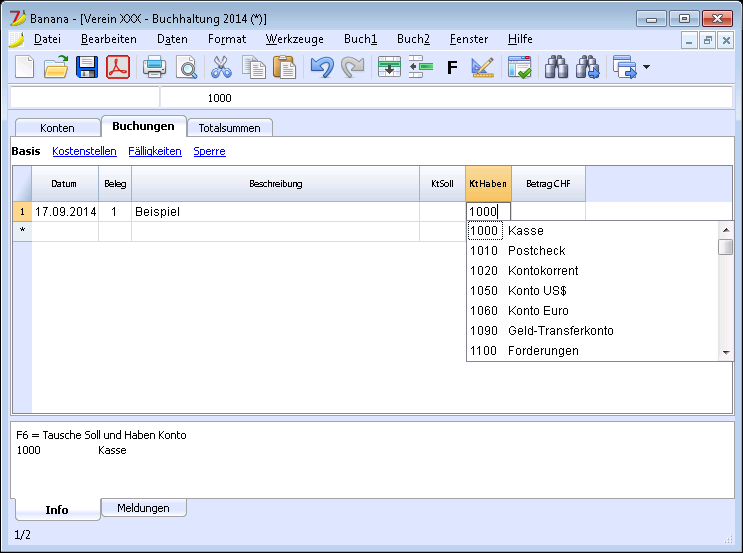
Task: Open the Datei menu
Action: pyautogui.click(x=47, y=39)
